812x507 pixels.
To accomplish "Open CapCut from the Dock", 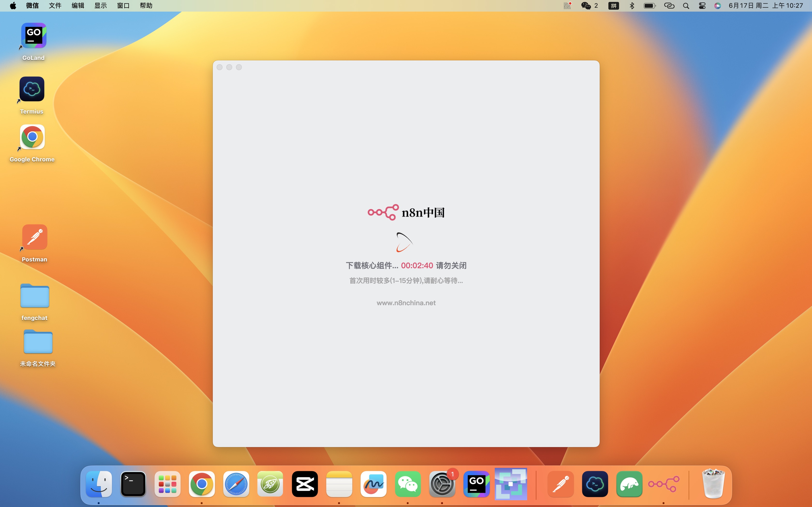I will 305,484.
